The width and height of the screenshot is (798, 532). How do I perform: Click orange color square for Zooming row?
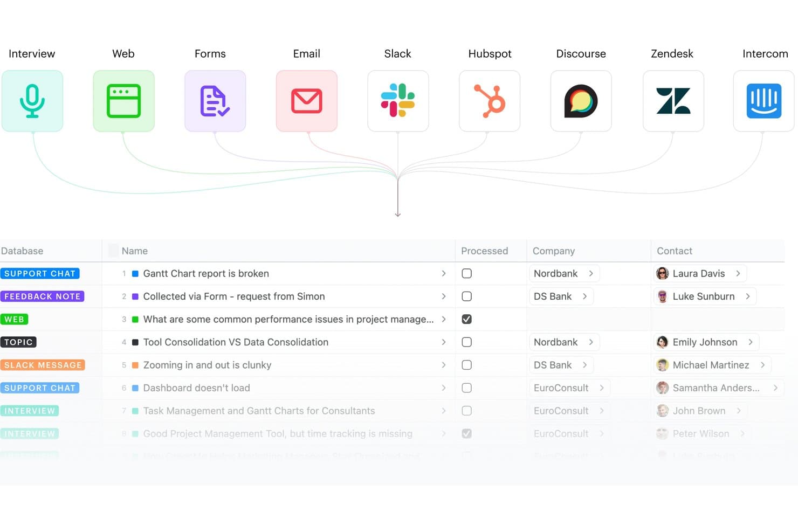coord(135,365)
